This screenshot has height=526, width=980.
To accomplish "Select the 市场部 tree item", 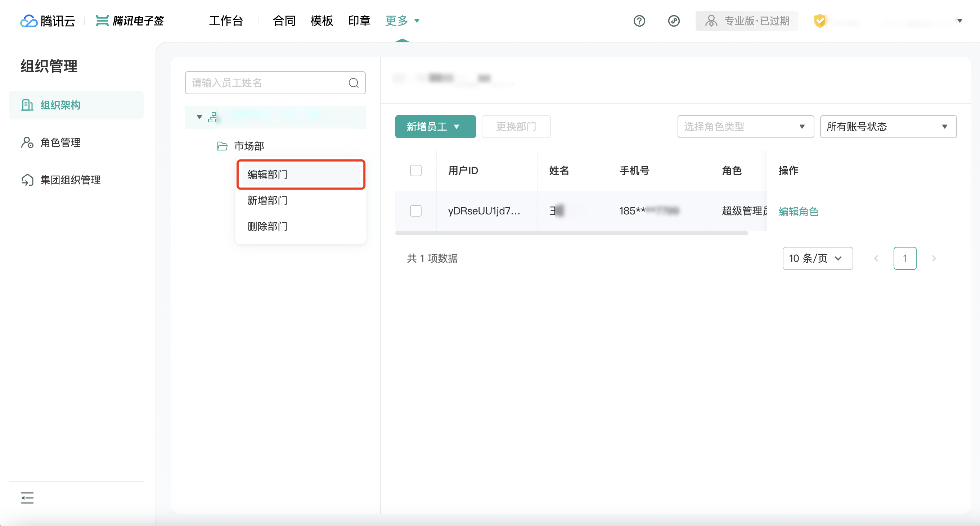I will [249, 146].
